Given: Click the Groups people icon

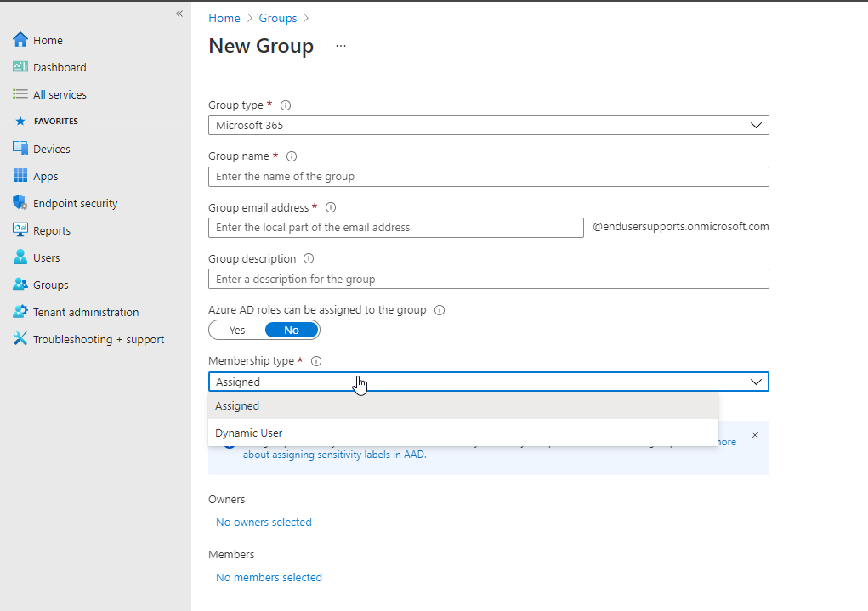Looking at the screenshot, I should pos(20,285).
